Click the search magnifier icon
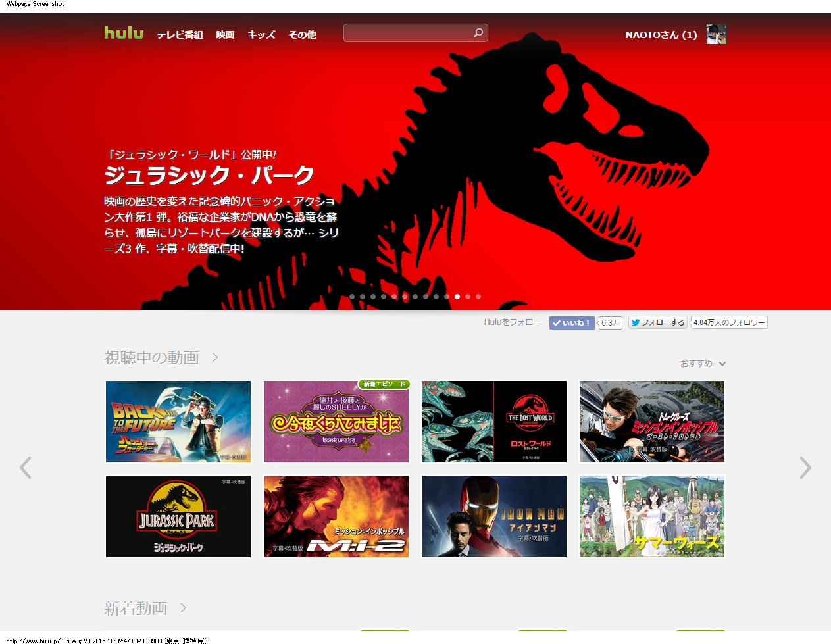The height and width of the screenshot is (644, 831). 478,33
